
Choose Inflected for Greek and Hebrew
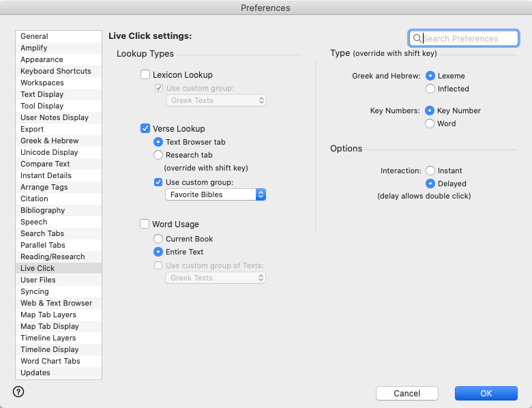430,89
